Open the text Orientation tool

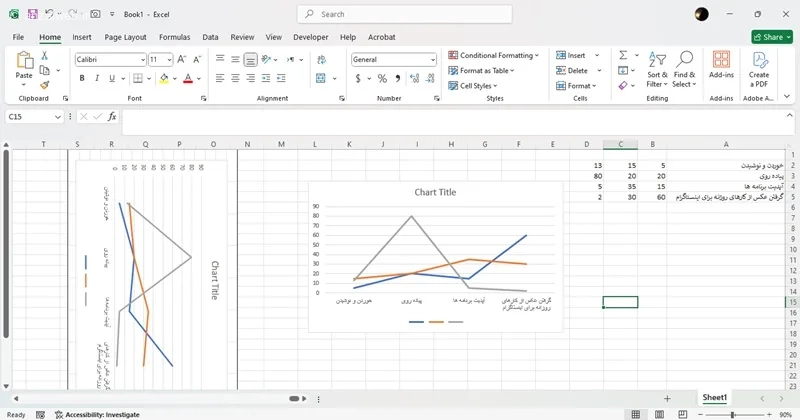pyautogui.click(x=266, y=59)
